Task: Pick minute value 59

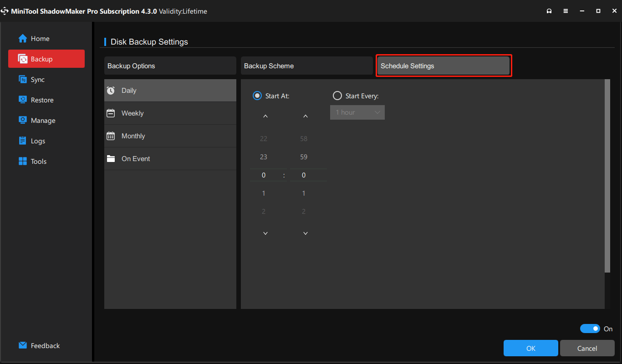Action: 304,157
